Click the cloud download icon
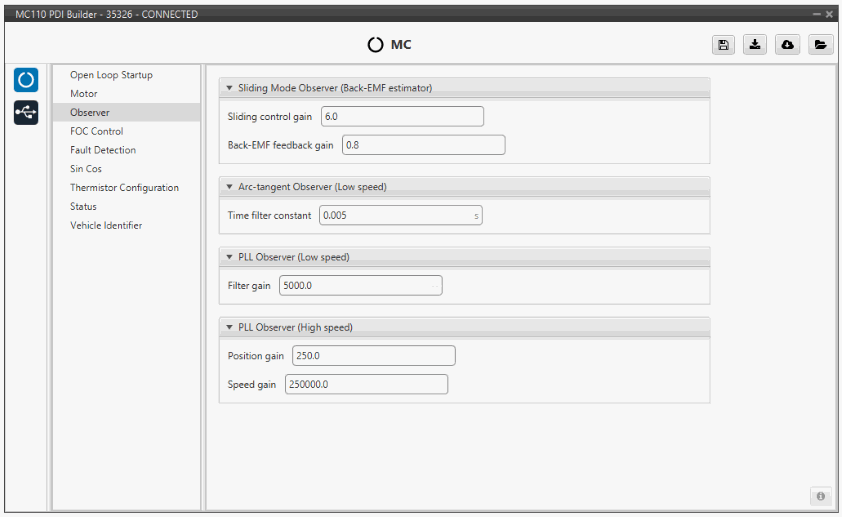This screenshot has height=517, width=842. pyautogui.click(x=787, y=45)
